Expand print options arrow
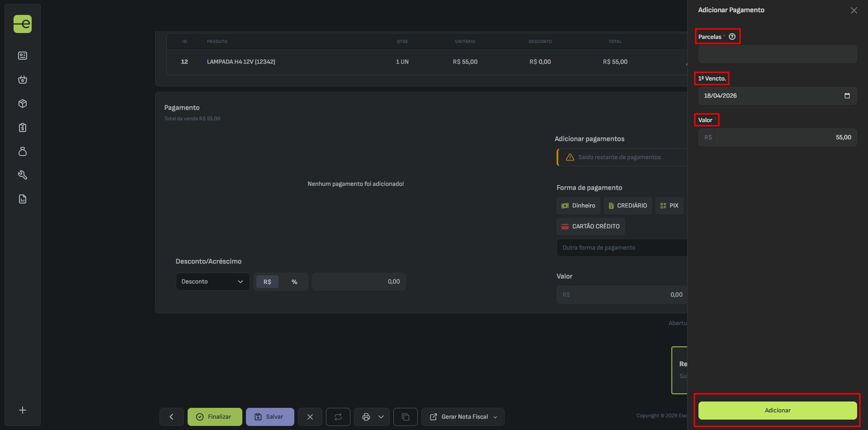868x430 pixels. (381, 417)
